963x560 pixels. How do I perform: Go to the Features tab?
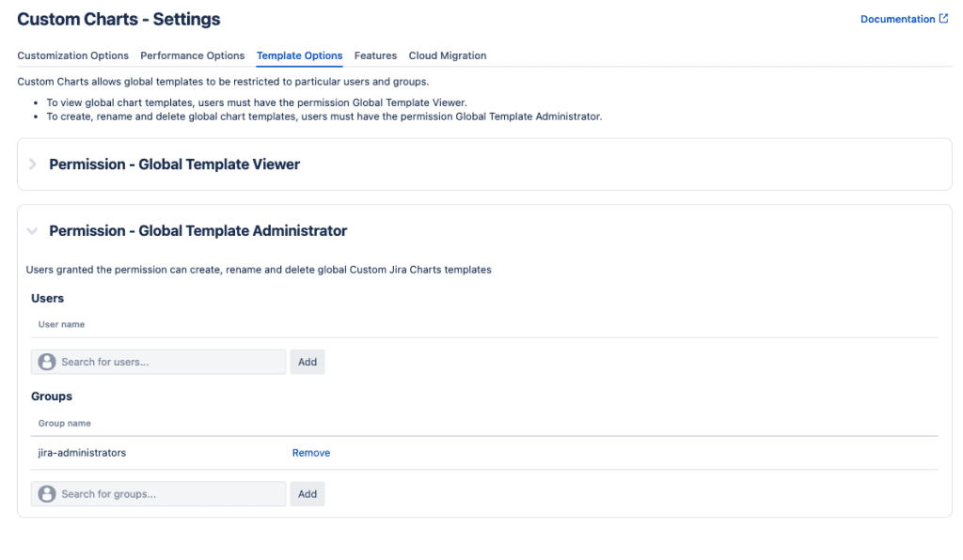(375, 55)
